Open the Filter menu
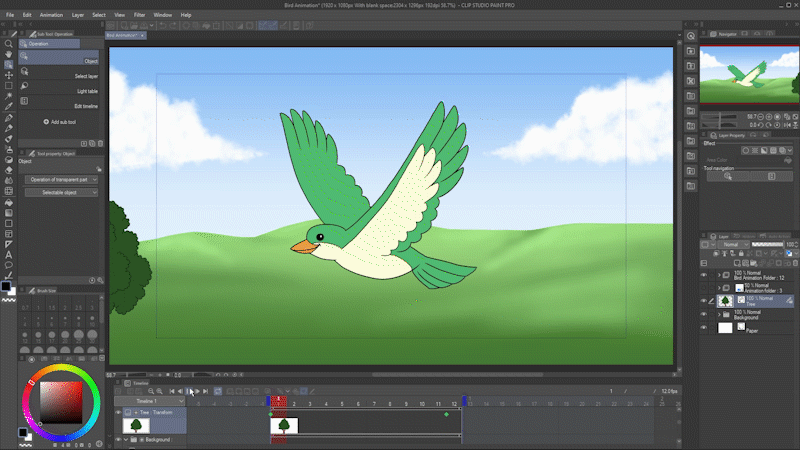The image size is (800, 450). [140, 16]
